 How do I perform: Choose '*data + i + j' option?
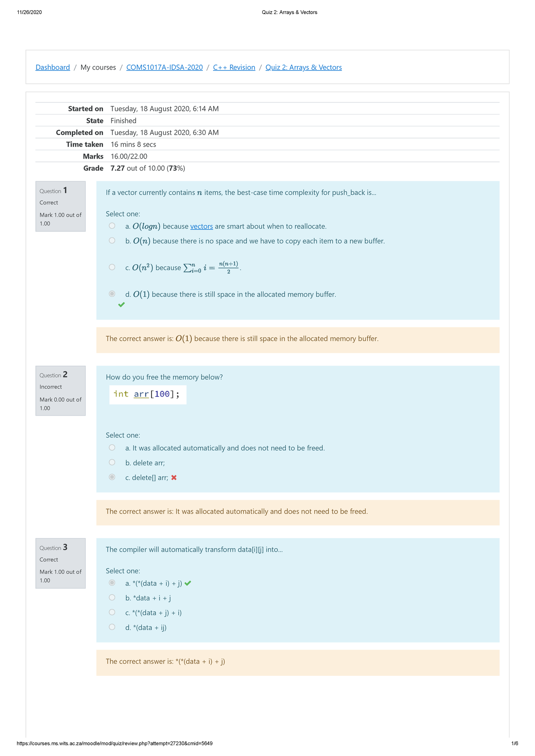[112, 598]
